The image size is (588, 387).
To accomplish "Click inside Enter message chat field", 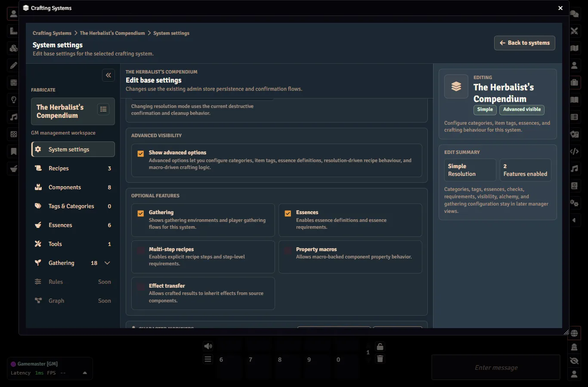I will point(496,368).
